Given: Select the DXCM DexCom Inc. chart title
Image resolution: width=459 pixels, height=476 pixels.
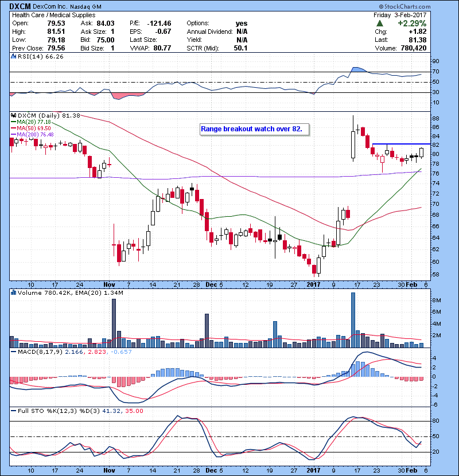Looking at the screenshot, I should (x=55, y=6).
